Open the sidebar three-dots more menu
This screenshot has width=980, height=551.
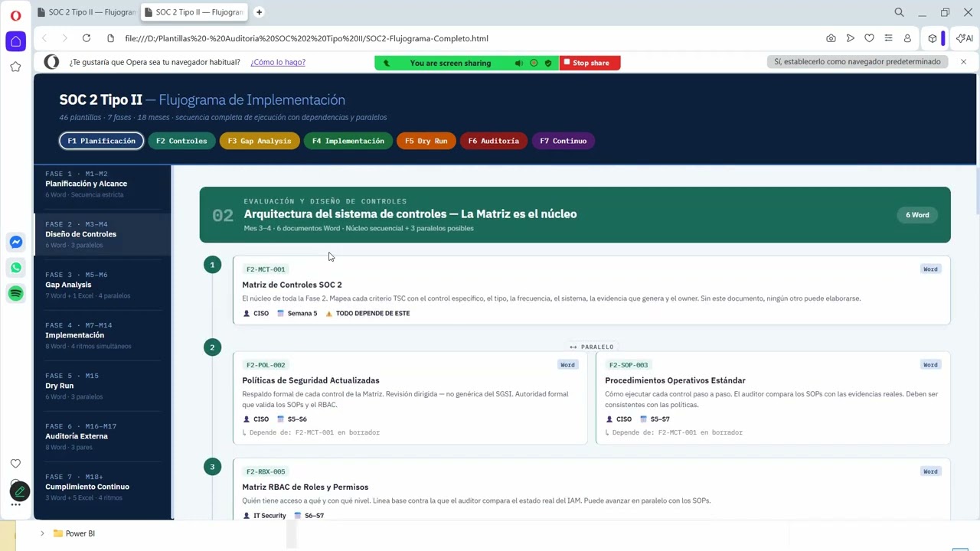tap(15, 505)
